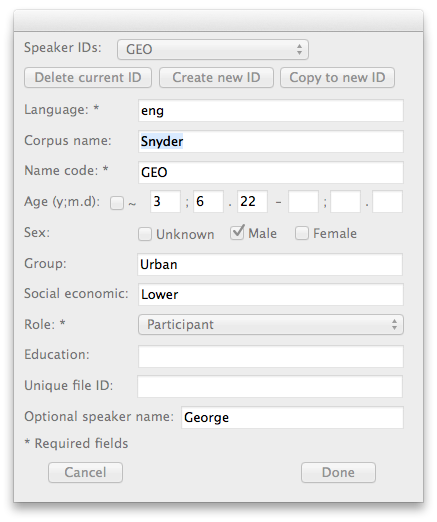Image resolution: width=437 pixels, height=522 pixels.
Task: Click the age years field showing 3
Action: [x=165, y=201]
